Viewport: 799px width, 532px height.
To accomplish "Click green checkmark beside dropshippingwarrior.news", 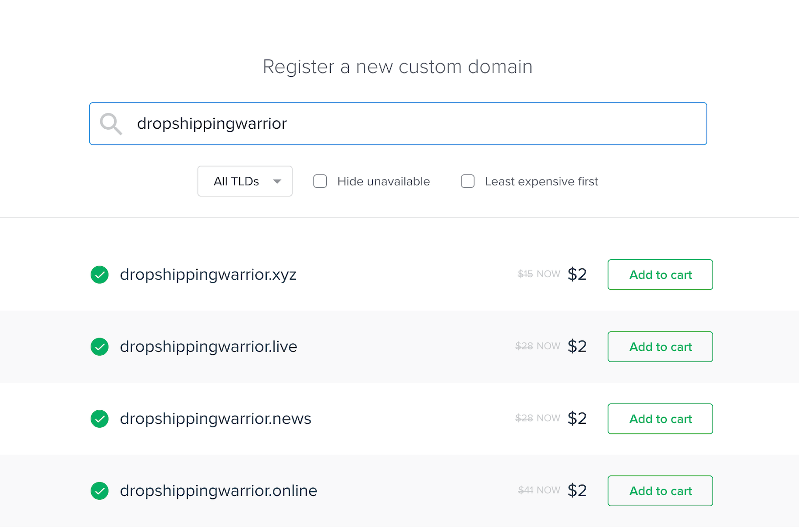I will 99,419.
